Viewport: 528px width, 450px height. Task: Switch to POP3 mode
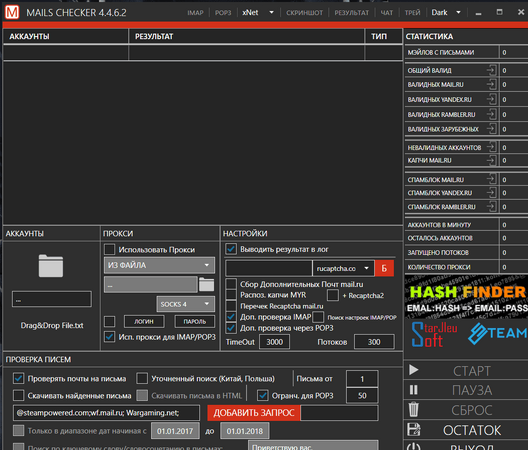coord(223,13)
